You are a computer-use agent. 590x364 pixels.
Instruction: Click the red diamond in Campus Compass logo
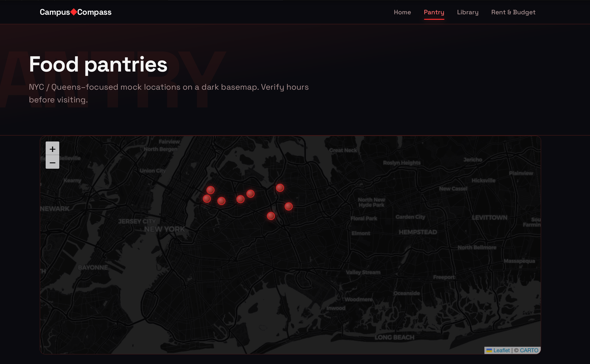74,12
